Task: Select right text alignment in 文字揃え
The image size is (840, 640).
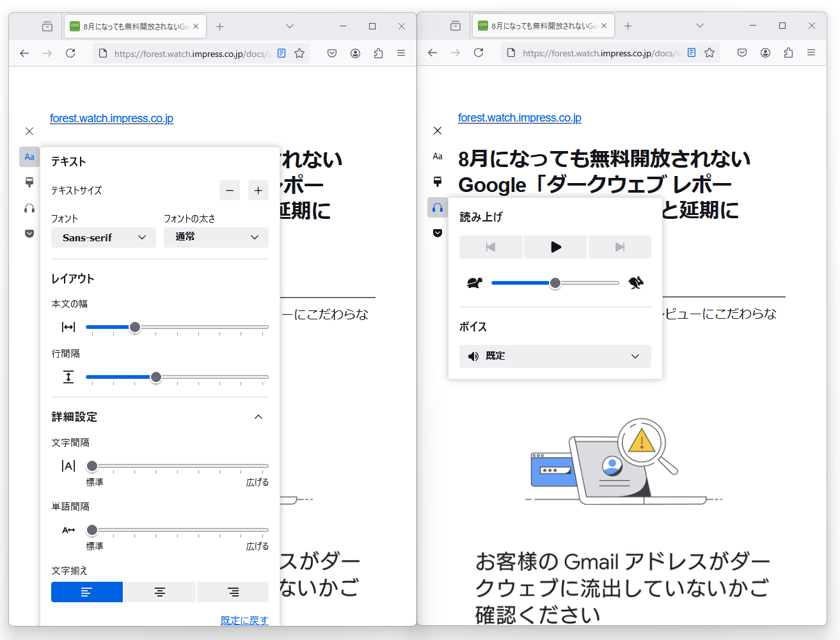Action: click(233, 592)
